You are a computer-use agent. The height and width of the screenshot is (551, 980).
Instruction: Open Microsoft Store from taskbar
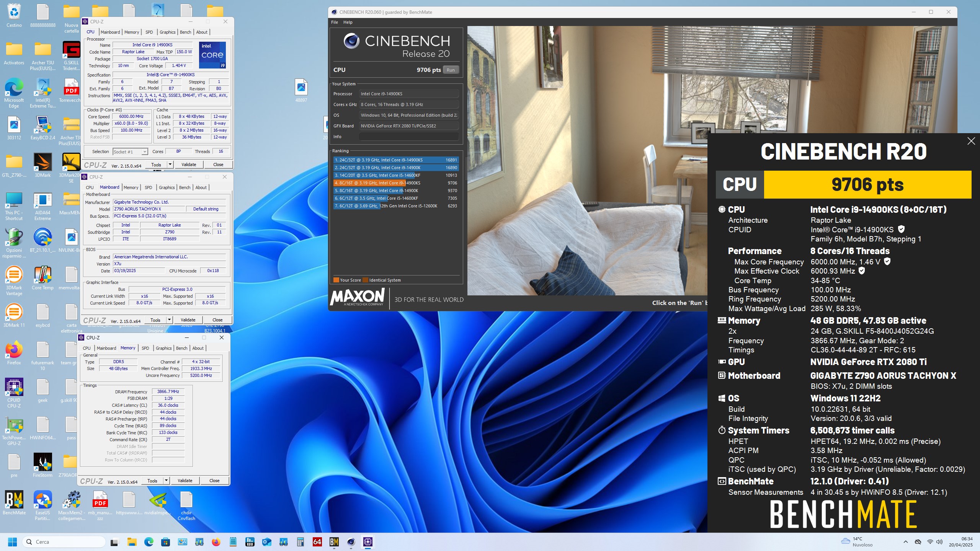click(x=165, y=542)
